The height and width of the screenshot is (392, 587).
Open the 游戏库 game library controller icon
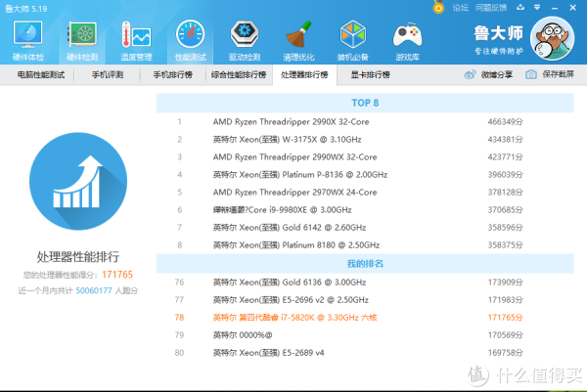click(406, 39)
